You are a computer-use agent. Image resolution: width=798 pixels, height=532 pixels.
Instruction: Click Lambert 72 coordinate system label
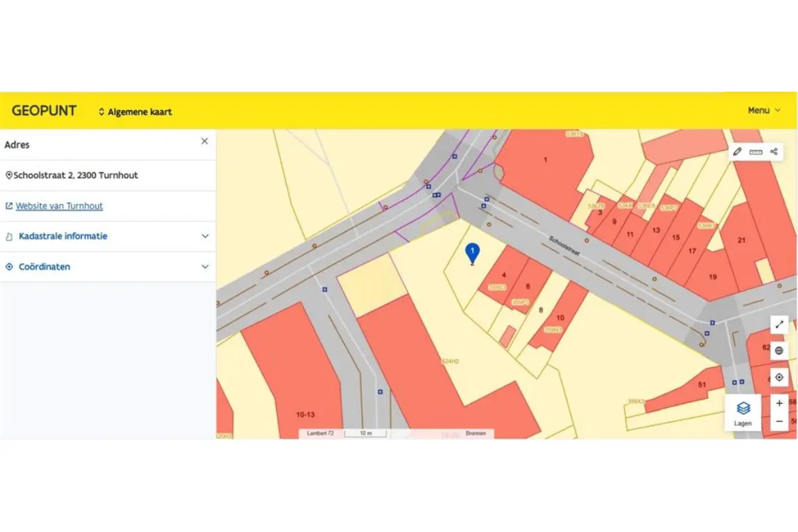321,434
